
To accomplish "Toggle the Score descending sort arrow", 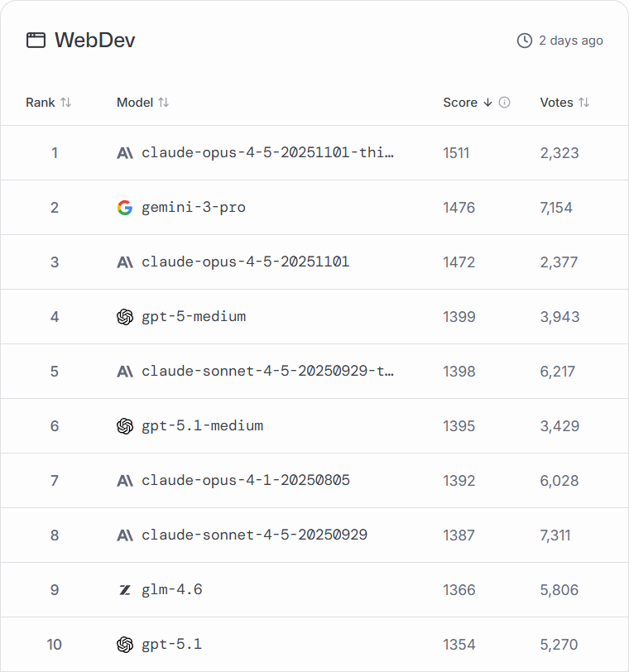I will point(487,103).
